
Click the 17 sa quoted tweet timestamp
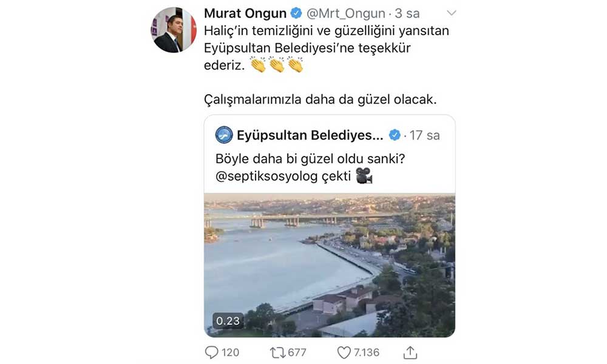tap(425, 135)
